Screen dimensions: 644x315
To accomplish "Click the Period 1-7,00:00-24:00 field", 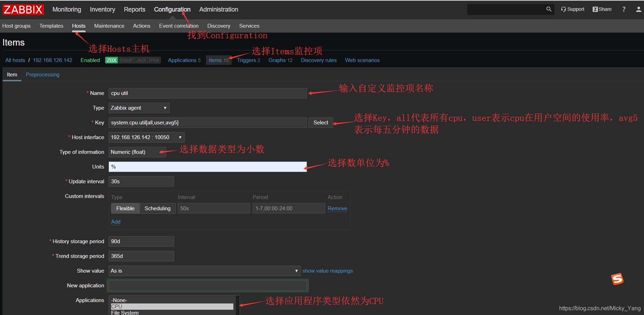I will [289, 208].
